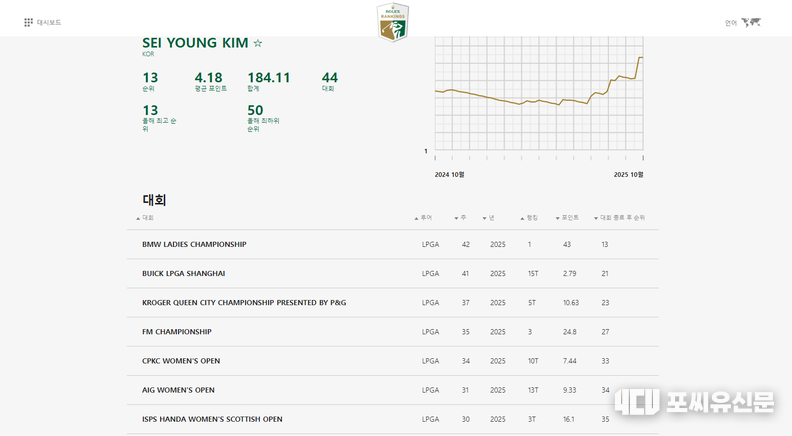Sort table by 대회 column
The width and height of the screenshot is (792, 436).
(147, 218)
